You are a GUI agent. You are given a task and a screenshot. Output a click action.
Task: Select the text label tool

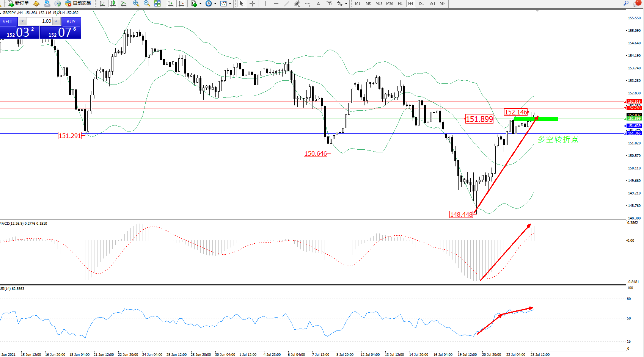(318, 4)
